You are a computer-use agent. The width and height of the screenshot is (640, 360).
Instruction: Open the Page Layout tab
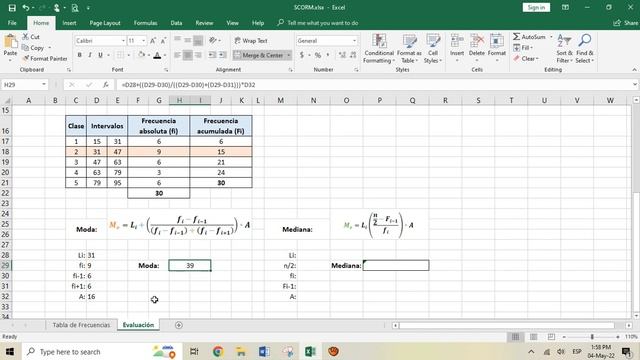tap(105, 23)
